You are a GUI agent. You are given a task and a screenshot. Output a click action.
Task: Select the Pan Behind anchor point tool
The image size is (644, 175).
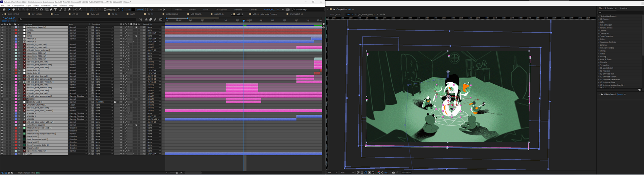(x=42, y=9)
